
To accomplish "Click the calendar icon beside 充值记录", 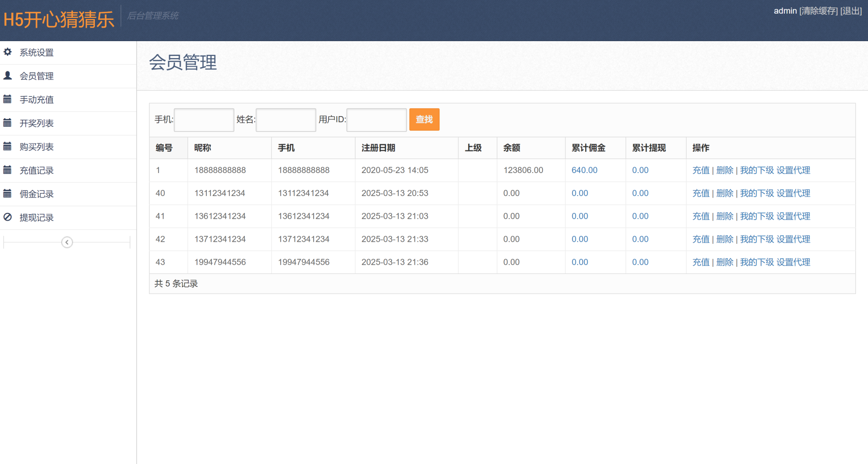I will click(x=8, y=170).
